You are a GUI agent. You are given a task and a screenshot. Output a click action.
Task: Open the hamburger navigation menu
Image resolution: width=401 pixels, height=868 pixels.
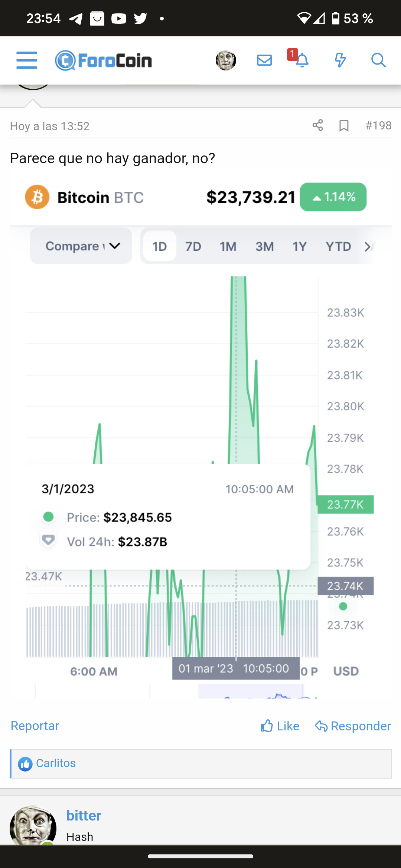(27, 60)
